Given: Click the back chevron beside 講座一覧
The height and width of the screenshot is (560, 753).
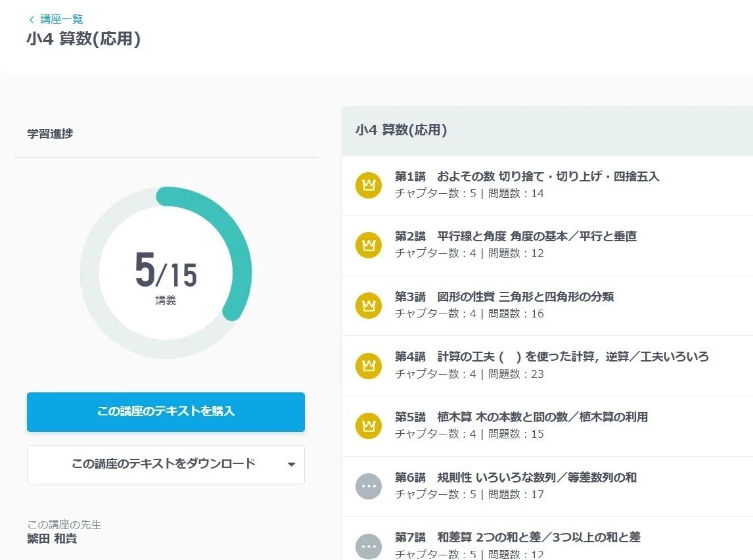Looking at the screenshot, I should point(32,20).
